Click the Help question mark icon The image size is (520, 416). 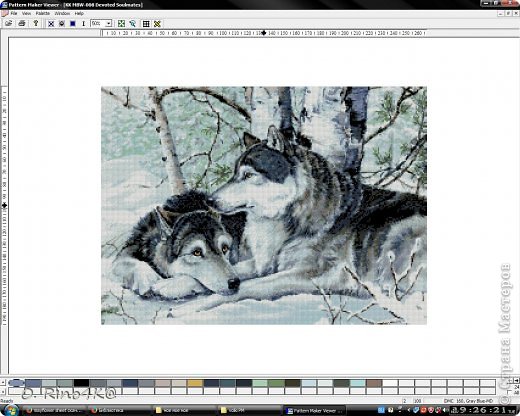pos(36,23)
